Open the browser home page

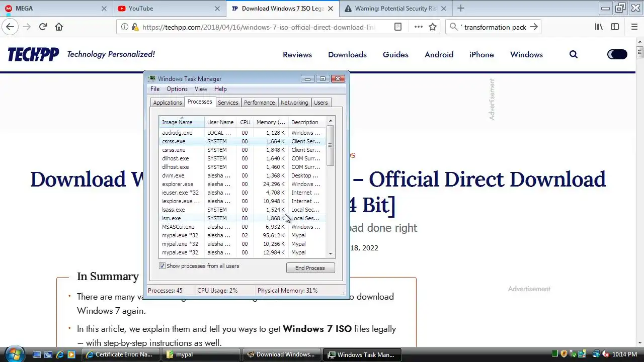tap(59, 27)
